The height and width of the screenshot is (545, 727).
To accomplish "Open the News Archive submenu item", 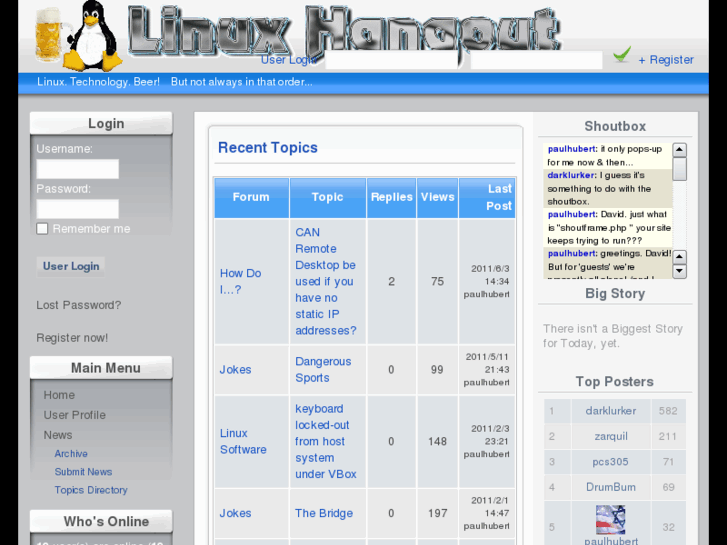I will point(71,454).
